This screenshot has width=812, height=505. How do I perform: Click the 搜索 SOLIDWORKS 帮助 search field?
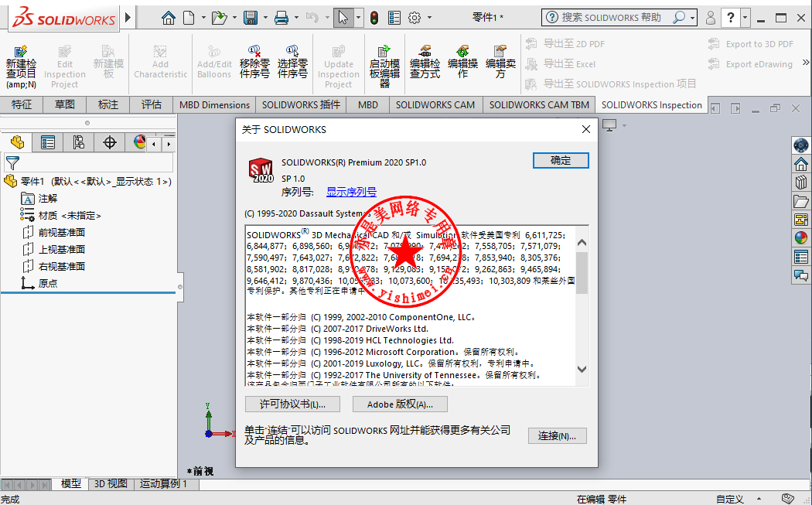[x=612, y=18]
